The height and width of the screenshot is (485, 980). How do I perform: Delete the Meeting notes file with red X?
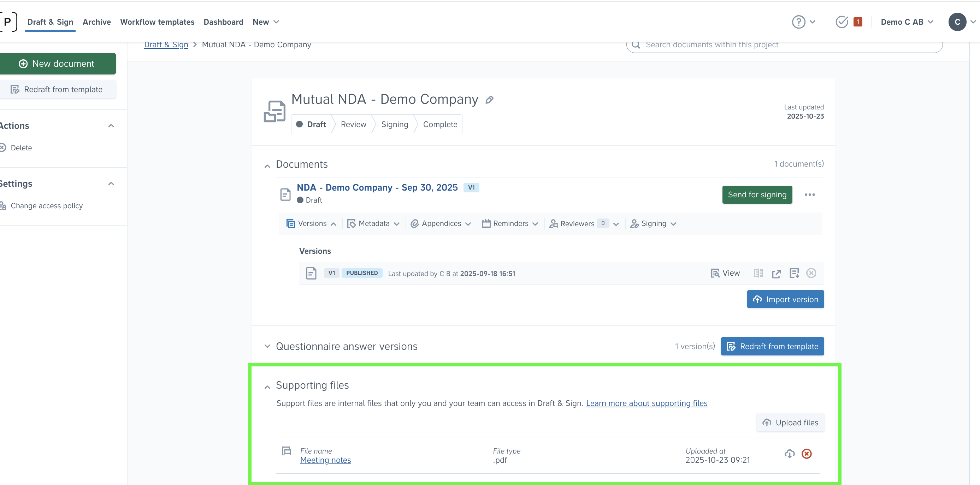[x=807, y=454]
